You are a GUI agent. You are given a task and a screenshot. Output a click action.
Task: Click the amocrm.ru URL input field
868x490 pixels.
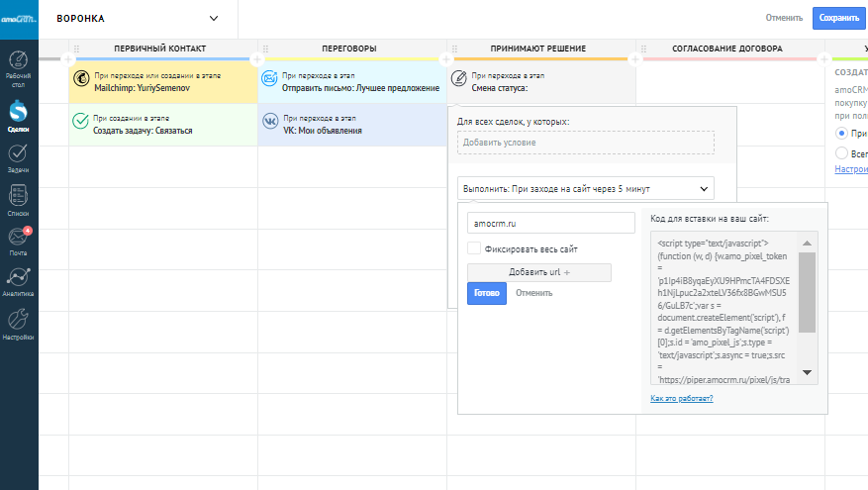point(550,224)
